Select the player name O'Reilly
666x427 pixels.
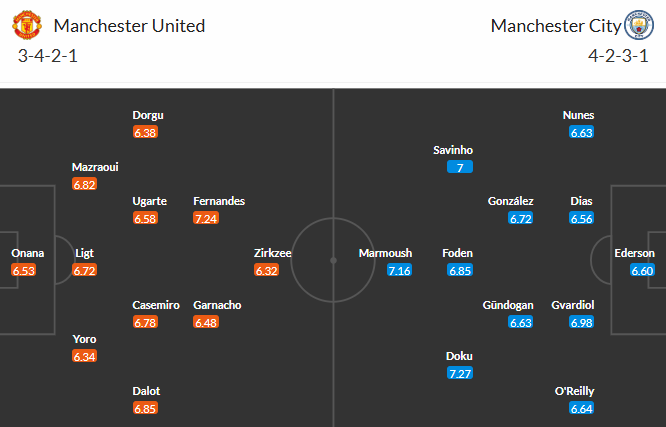point(580,390)
